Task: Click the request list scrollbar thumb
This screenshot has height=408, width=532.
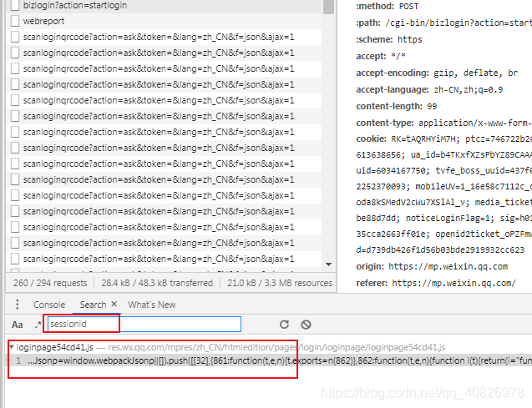Action: coord(328,7)
